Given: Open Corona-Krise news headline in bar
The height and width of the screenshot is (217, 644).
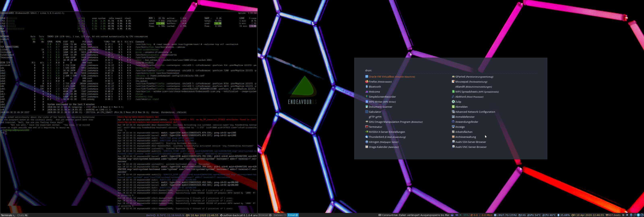Looking at the screenshot, I should [414, 215].
